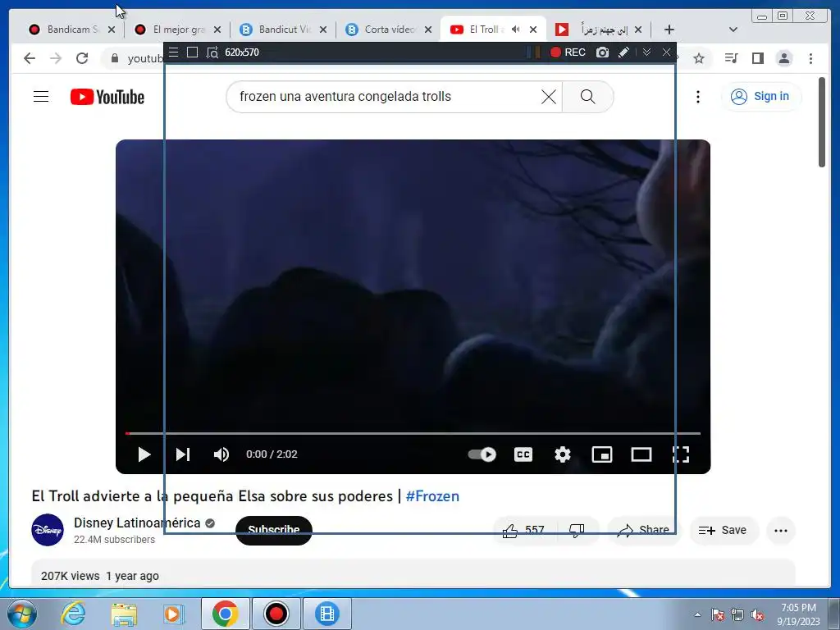Open the #Frozen hashtag link
840x630 pixels.
point(432,496)
